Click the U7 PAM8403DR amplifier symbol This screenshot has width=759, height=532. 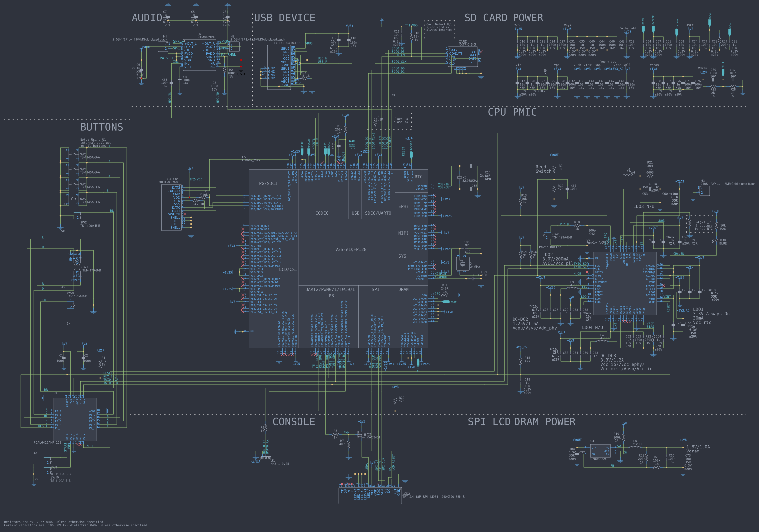pyautogui.click(x=199, y=55)
